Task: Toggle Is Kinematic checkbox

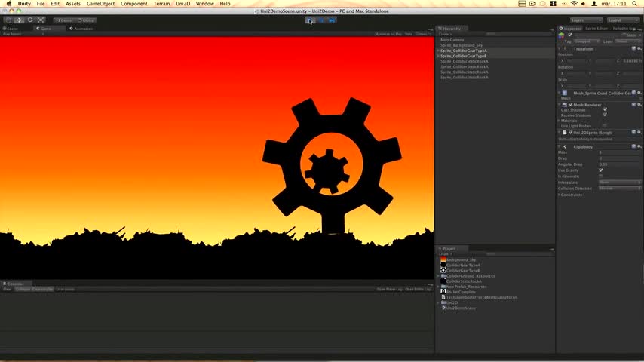Action: pyautogui.click(x=601, y=176)
